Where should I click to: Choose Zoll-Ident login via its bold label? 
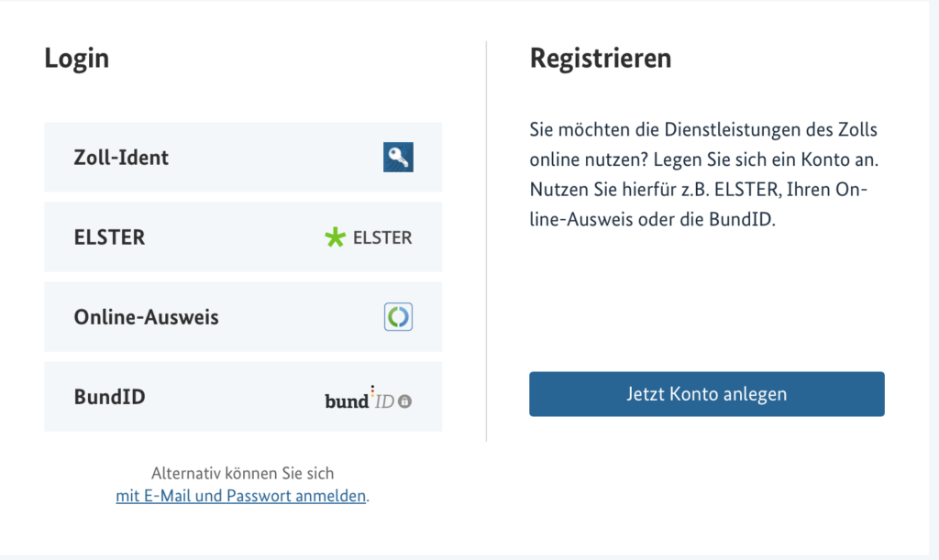[121, 158]
